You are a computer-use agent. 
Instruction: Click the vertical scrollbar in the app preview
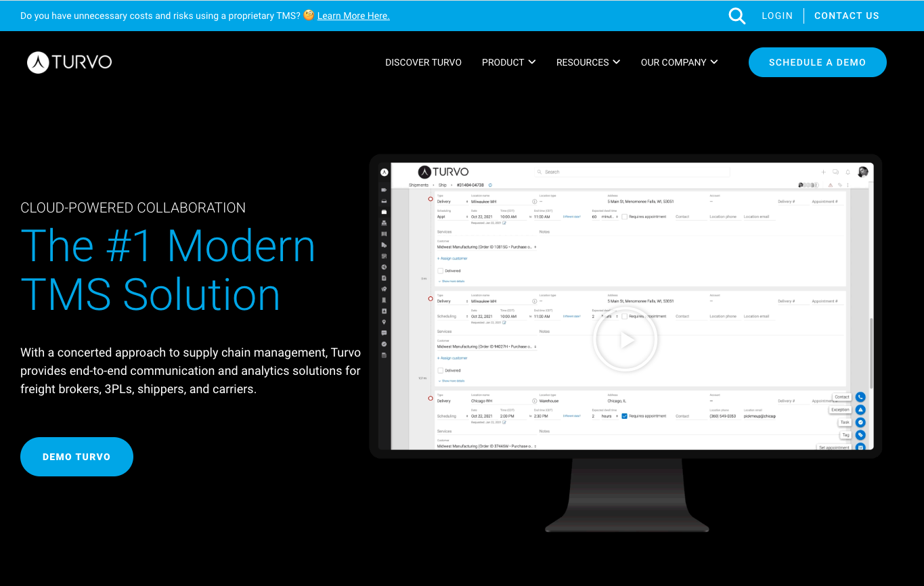[871, 353]
